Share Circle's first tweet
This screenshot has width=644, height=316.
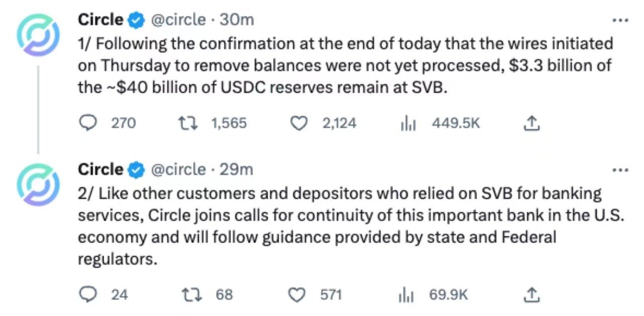(x=532, y=122)
